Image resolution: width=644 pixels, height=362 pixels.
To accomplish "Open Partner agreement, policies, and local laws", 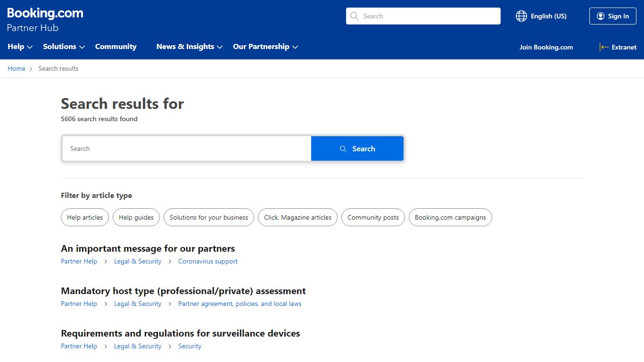I will click(240, 304).
